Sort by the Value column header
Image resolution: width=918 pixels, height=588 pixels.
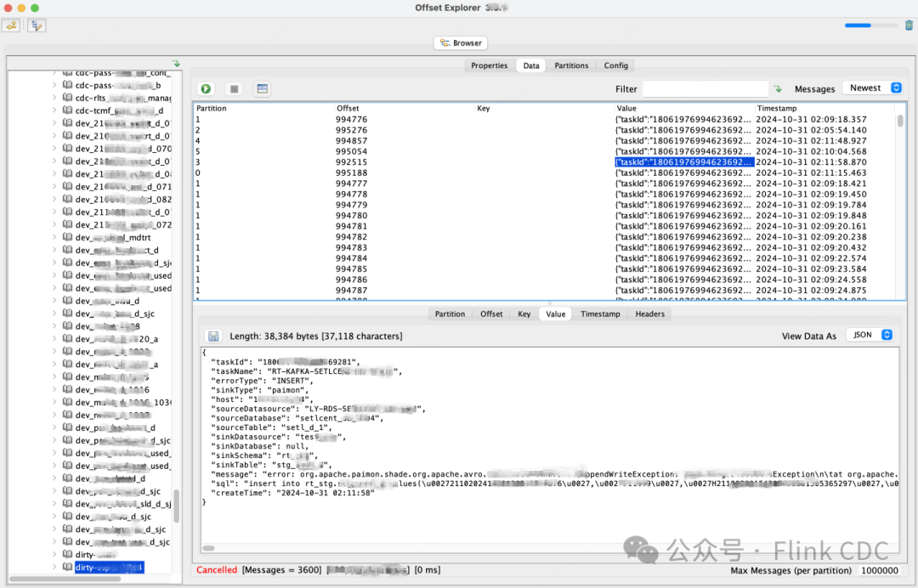click(x=683, y=108)
